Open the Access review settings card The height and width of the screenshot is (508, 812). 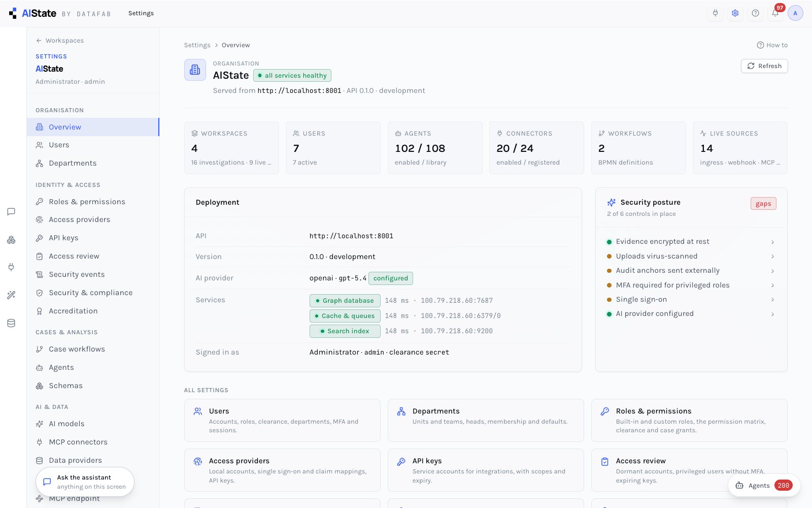(689, 470)
